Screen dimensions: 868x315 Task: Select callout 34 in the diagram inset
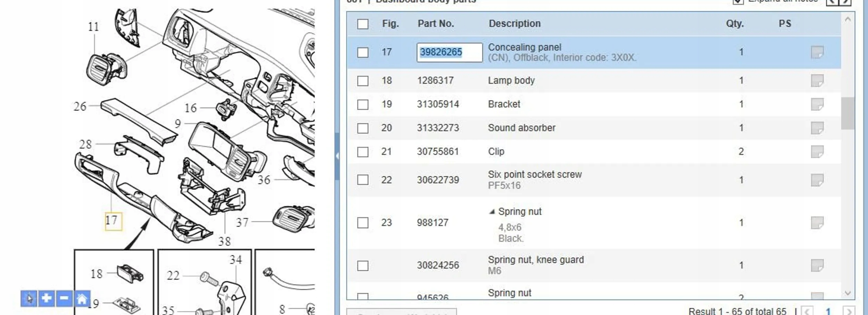pyautogui.click(x=236, y=260)
